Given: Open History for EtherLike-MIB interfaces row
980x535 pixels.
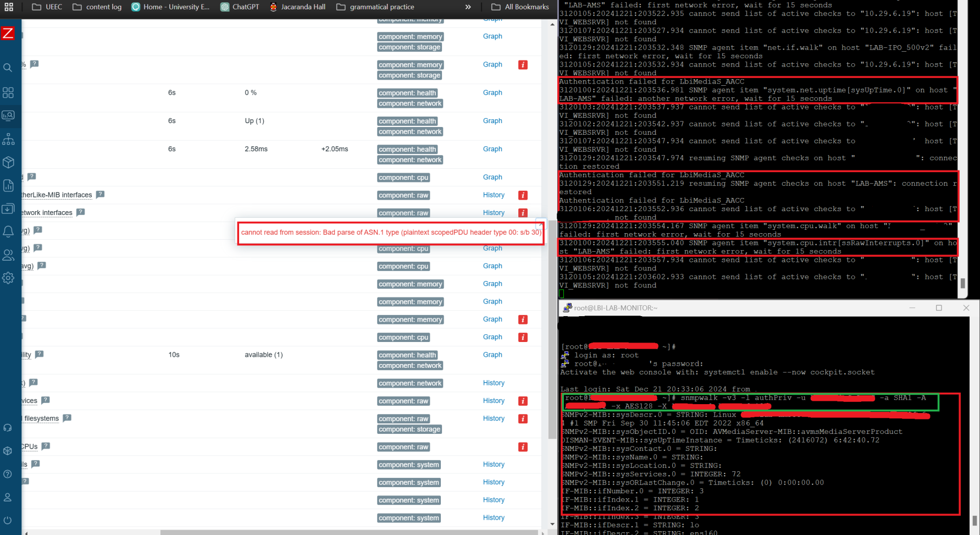Looking at the screenshot, I should 494,195.
